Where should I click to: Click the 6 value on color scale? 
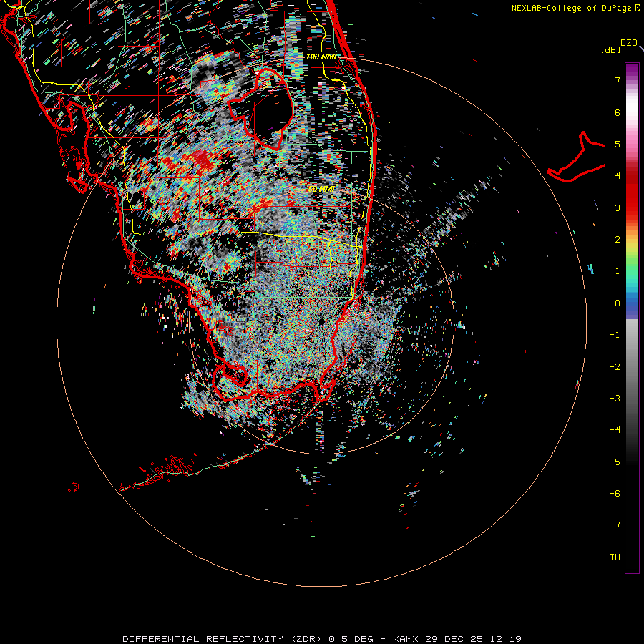point(618,112)
